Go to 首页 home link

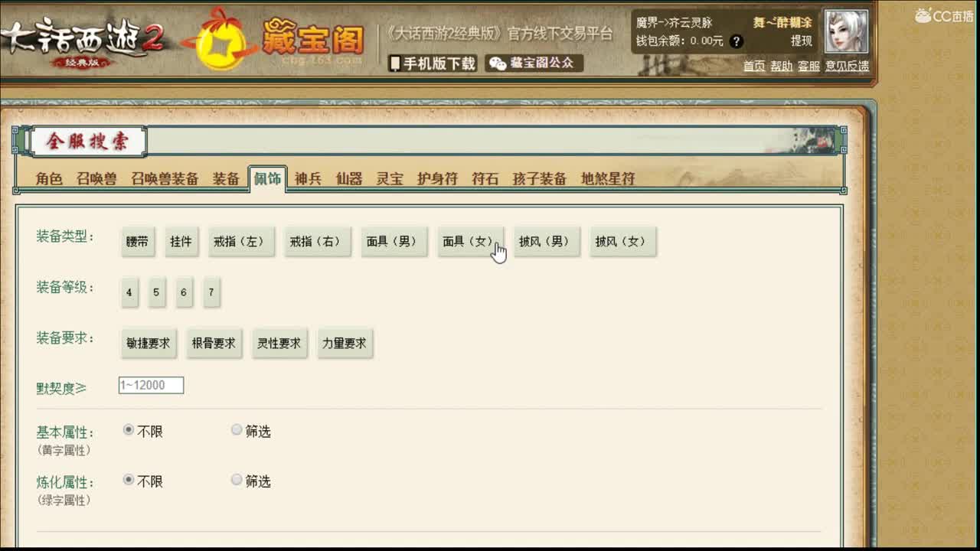click(x=754, y=66)
